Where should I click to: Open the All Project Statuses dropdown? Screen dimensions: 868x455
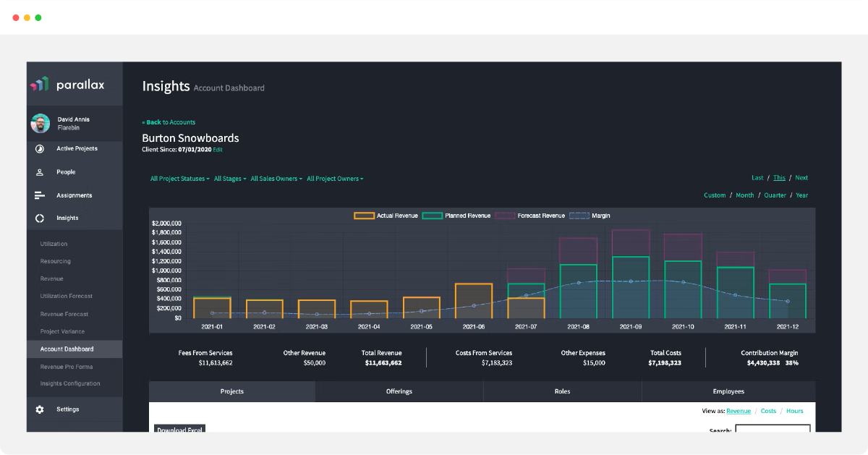179,178
